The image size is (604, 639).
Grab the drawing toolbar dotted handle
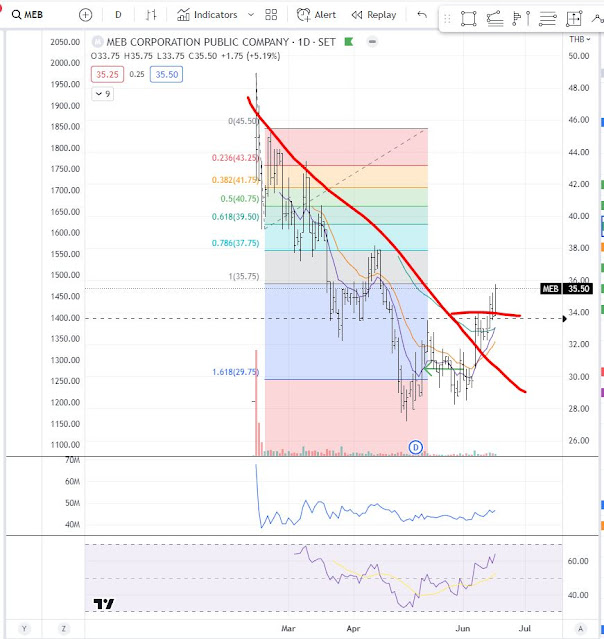click(447, 19)
